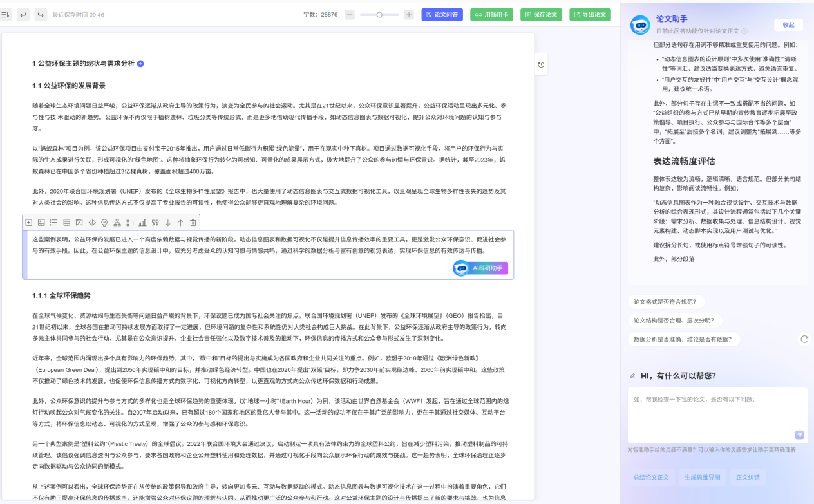Click the zoom slider handle
Image resolution: width=814 pixels, height=504 pixels.
click(379, 14)
